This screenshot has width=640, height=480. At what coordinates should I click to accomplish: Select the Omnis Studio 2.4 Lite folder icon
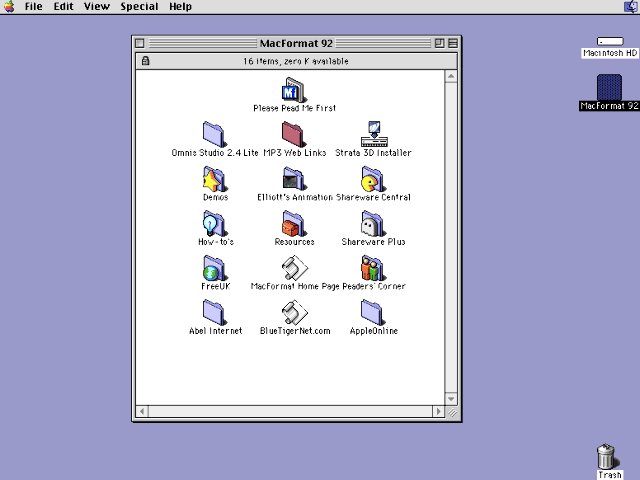(214, 134)
